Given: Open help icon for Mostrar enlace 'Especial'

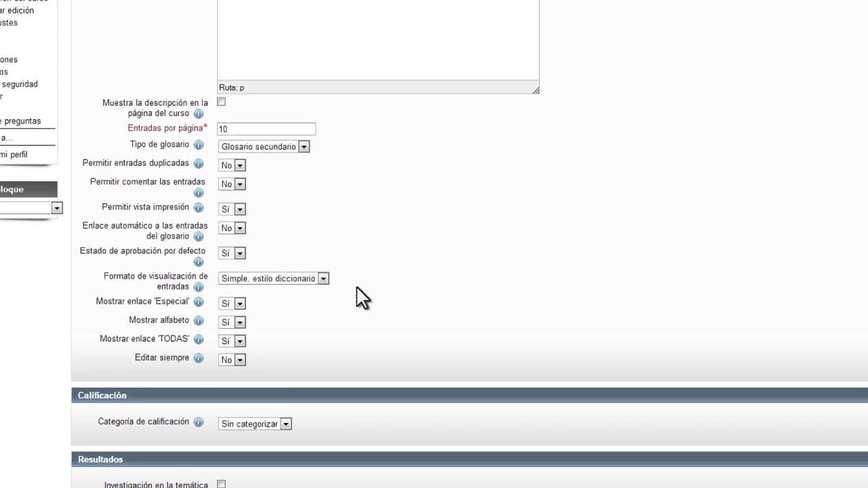Looking at the screenshot, I should [199, 302].
